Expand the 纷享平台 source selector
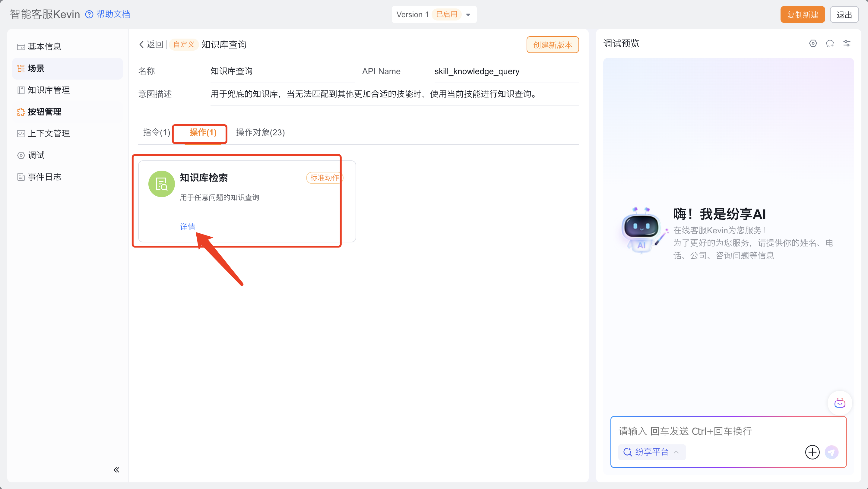 point(651,452)
